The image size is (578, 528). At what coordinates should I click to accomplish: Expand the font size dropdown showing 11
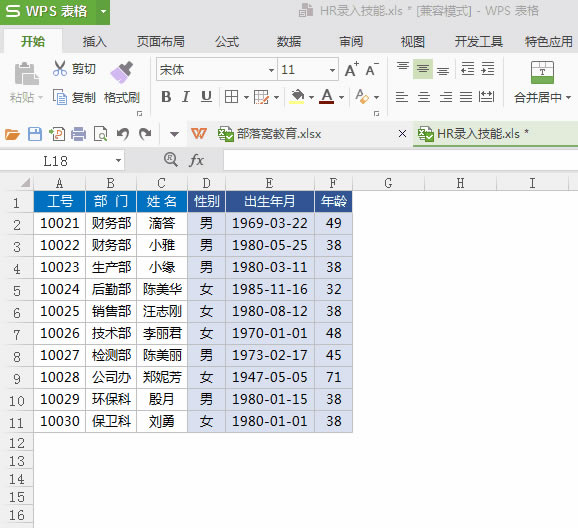[x=332, y=70]
